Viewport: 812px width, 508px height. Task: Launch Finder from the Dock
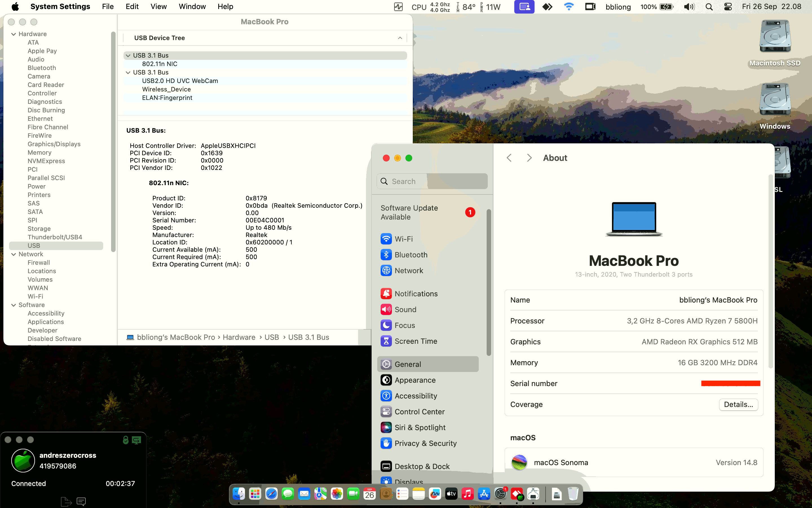tap(239, 494)
